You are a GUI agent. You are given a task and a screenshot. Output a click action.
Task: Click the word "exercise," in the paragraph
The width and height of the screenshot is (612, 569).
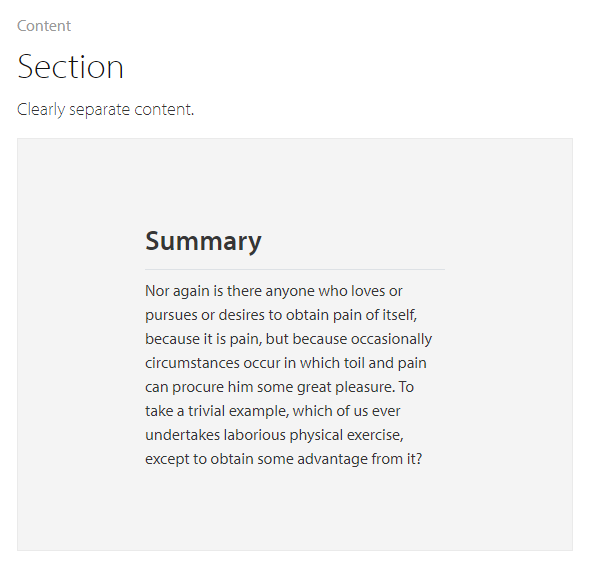375,435
